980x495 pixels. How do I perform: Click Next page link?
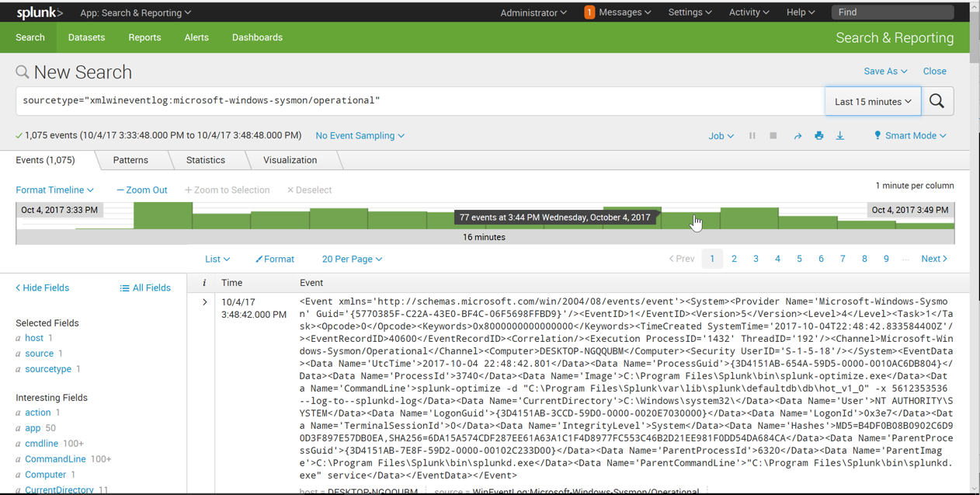pos(934,259)
